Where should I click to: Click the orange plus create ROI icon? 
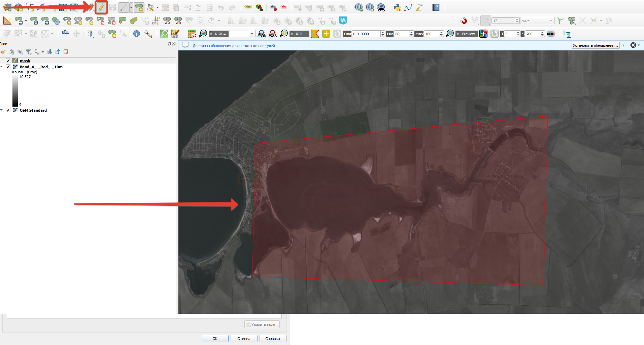[x=326, y=34]
